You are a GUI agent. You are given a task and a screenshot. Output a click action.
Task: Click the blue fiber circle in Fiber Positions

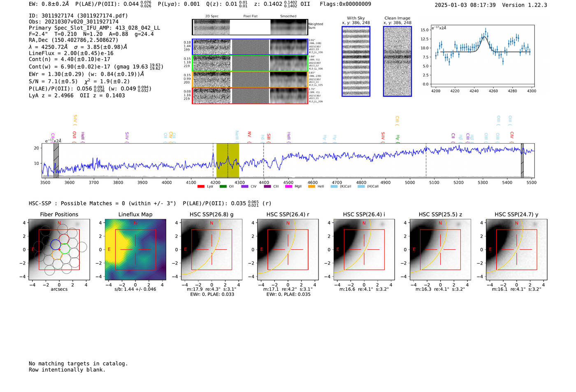56,244
